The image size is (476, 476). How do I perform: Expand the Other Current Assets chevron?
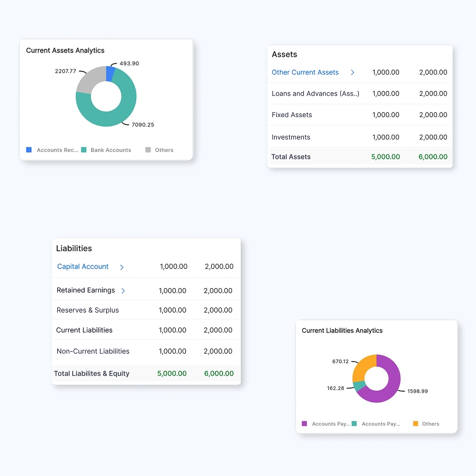click(352, 73)
